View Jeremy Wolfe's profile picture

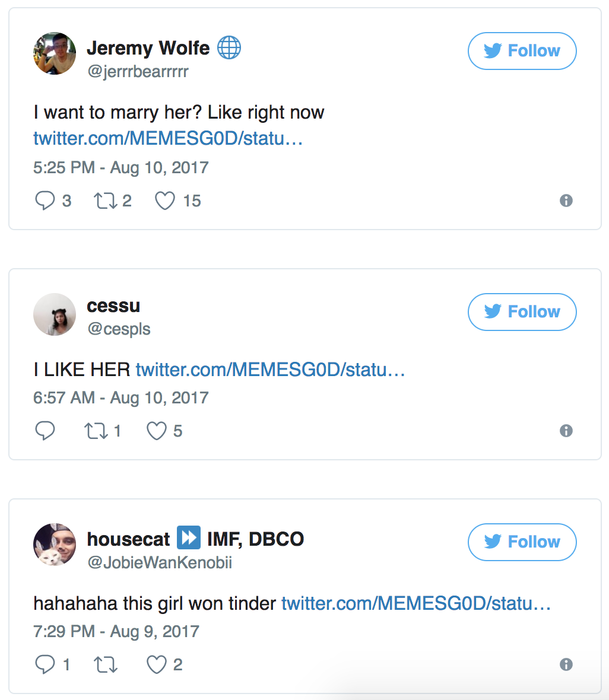point(55,53)
